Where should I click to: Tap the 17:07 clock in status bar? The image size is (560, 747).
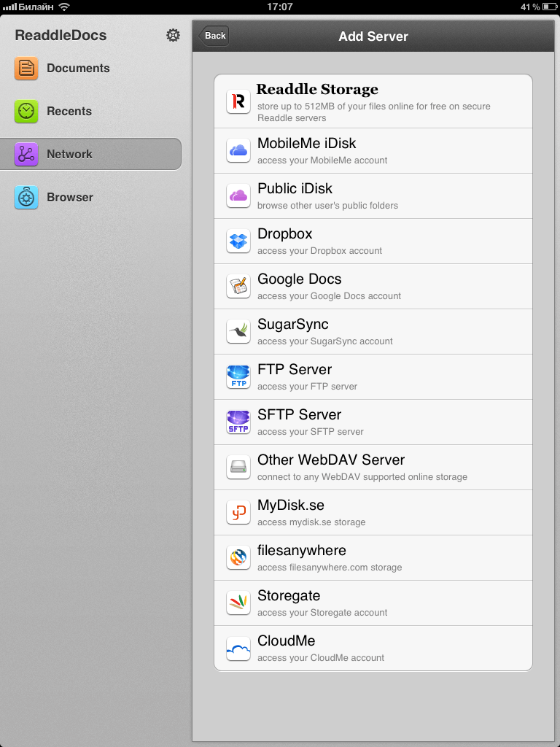[280, 7]
